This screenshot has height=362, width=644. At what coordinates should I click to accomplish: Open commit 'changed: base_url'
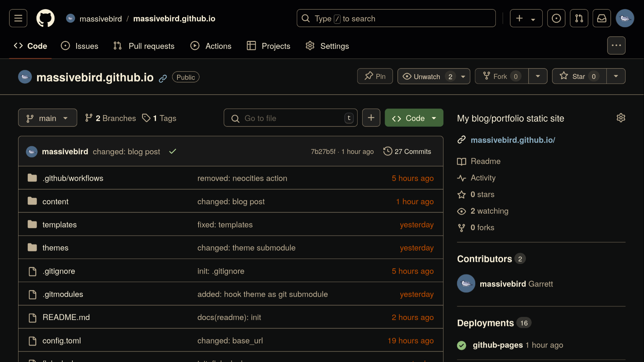[230, 341]
